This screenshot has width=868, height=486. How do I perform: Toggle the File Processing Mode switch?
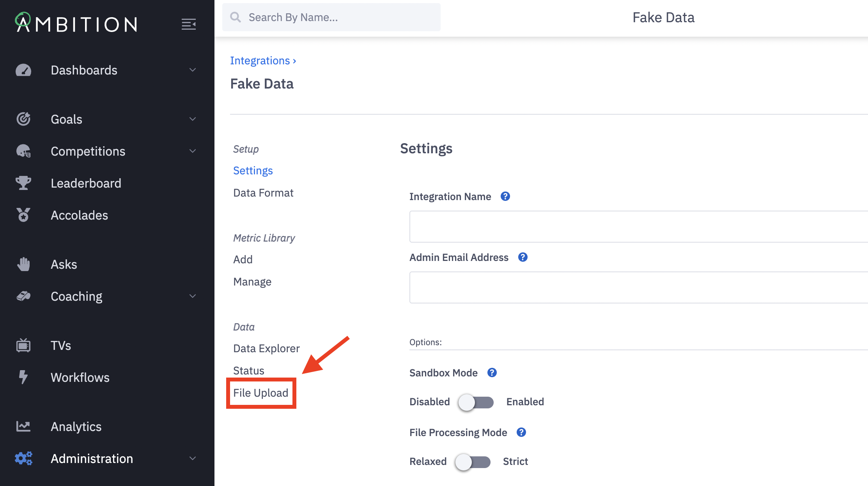(x=473, y=462)
